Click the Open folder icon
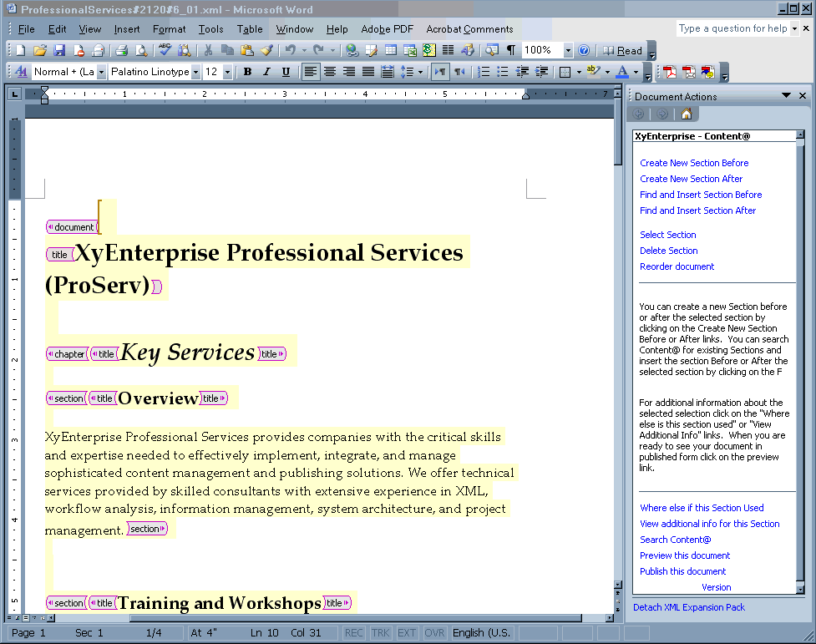The height and width of the screenshot is (644, 816). coord(39,50)
